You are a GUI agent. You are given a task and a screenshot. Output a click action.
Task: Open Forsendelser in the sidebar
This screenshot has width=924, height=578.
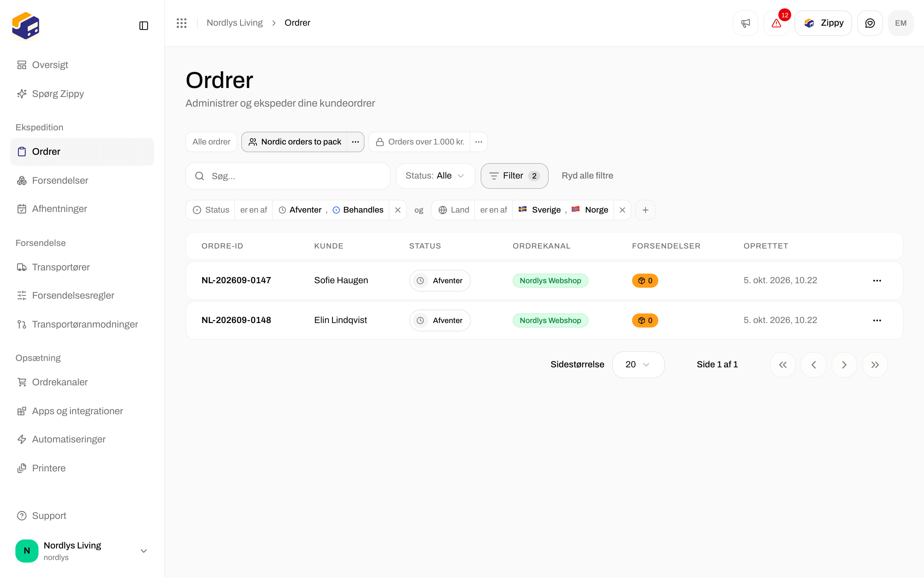coord(82,180)
